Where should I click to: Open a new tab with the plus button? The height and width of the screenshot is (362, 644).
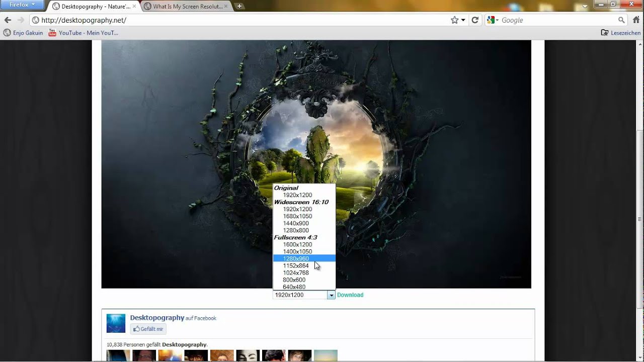(239, 7)
